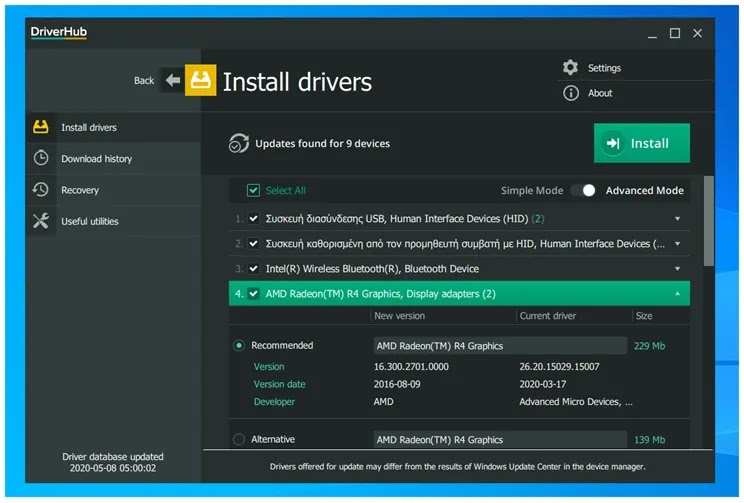Screen dimensions: 744x503
Task: Click the driver list vertical scrollbar
Action: point(708,221)
